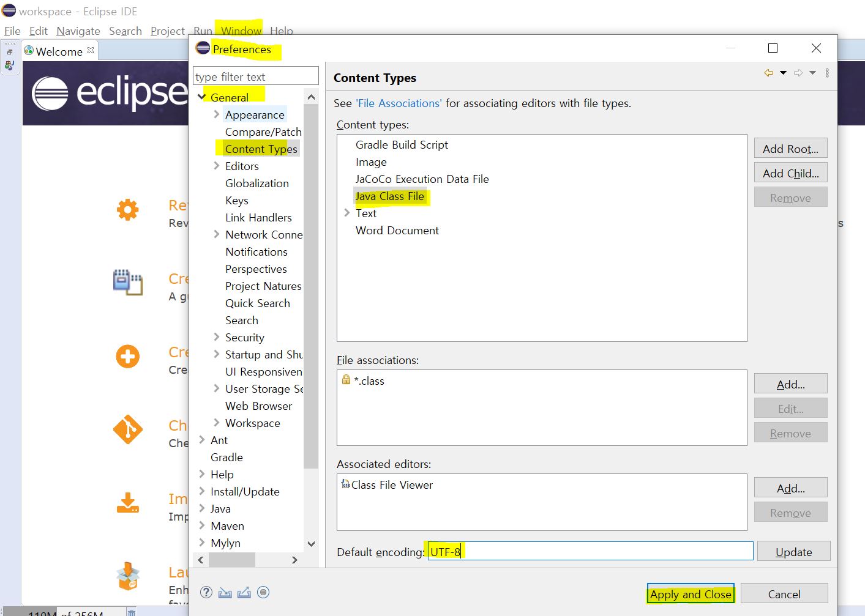This screenshot has width=865, height=616.
Task: Select Gradle Build Script content type
Action: [x=402, y=144]
